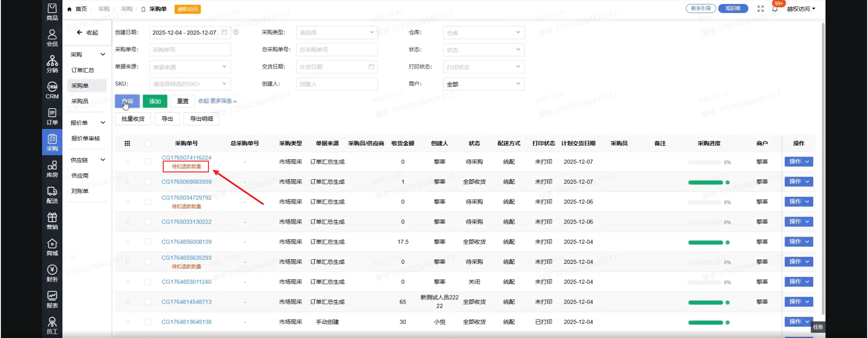Tick the select-all checkbox in table header
The height and width of the screenshot is (338, 868).
tap(147, 143)
